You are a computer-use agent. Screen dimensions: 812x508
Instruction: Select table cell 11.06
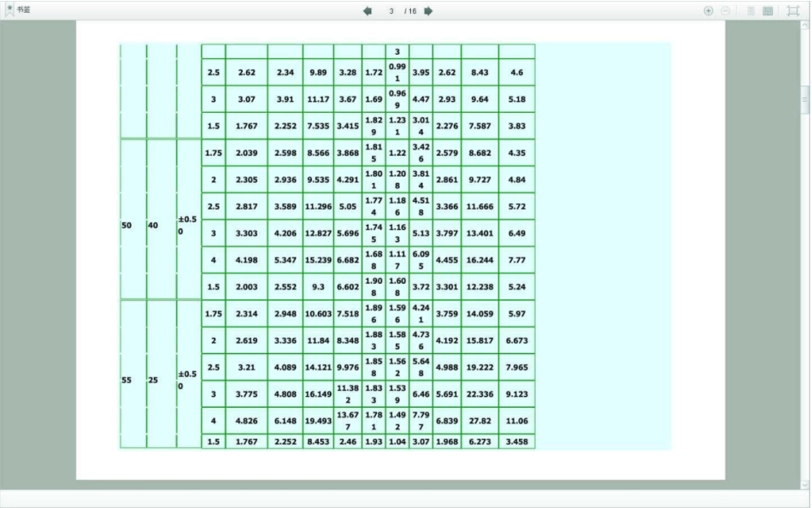(x=517, y=421)
